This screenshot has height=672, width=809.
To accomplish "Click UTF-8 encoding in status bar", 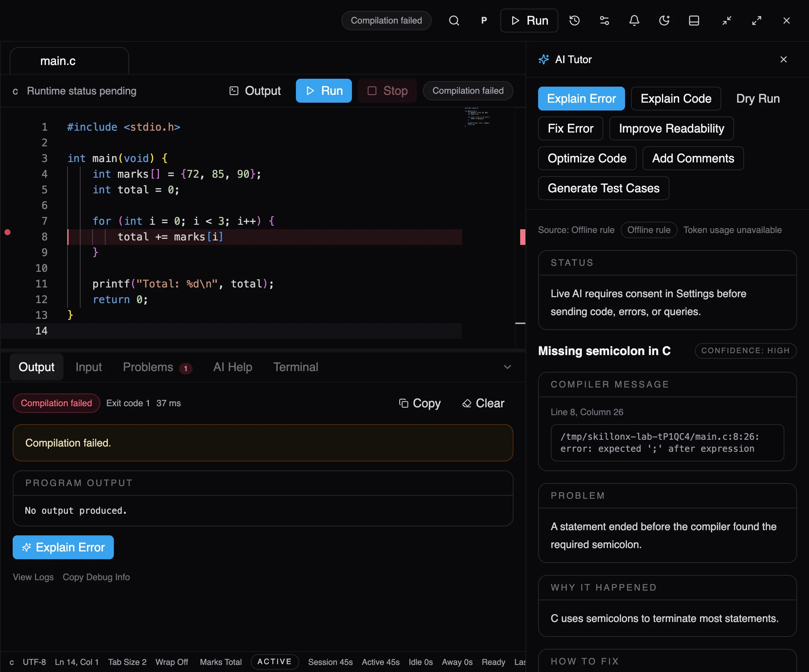I will [x=34, y=662].
